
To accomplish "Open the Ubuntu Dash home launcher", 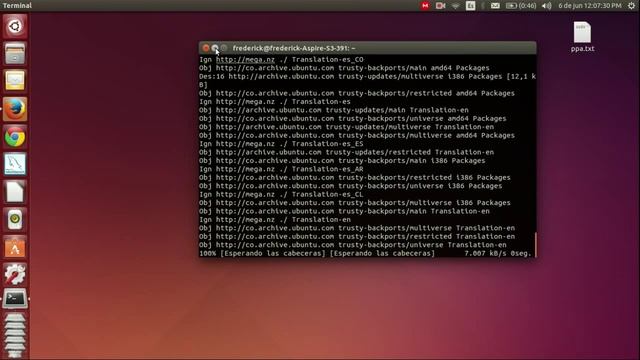I will pos(15,27).
